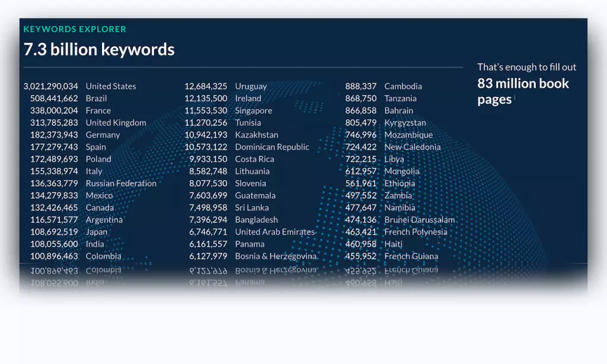Image resolution: width=607 pixels, height=364 pixels.
Task: Select the Bosnia & Herzegovina label
Action: point(275,256)
